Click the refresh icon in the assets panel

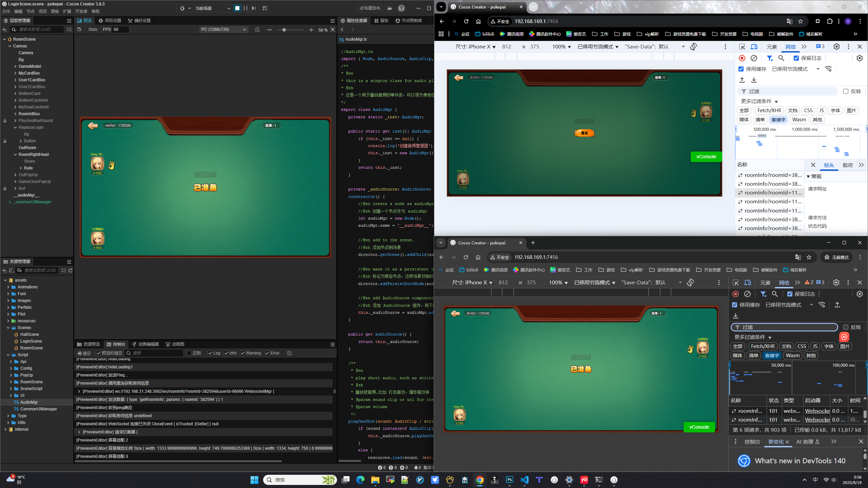[x=71, y=270]
